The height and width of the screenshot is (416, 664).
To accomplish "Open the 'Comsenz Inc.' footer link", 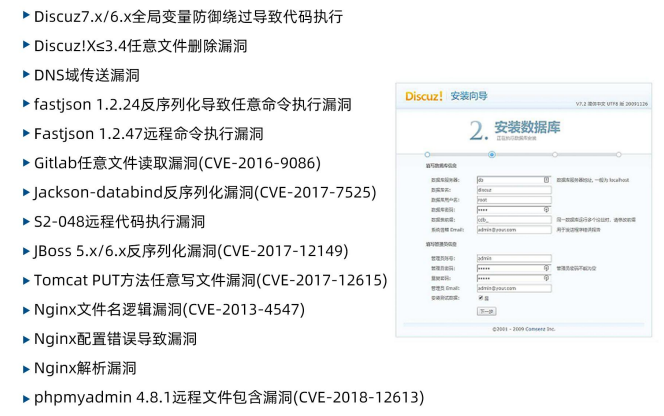I will pyautogui.click(x=540, y=329).
